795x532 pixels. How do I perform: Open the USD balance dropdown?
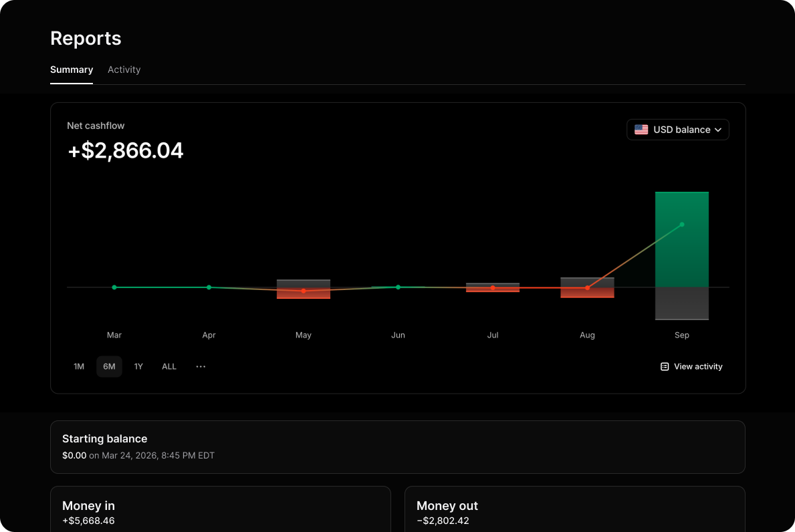click(678, 130)
